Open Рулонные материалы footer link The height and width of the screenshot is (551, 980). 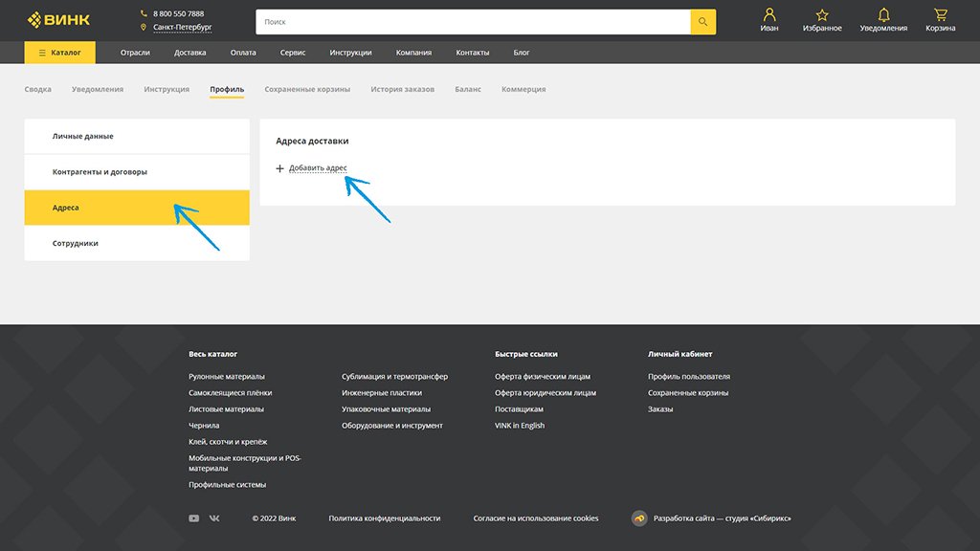(x=227, y=376)
